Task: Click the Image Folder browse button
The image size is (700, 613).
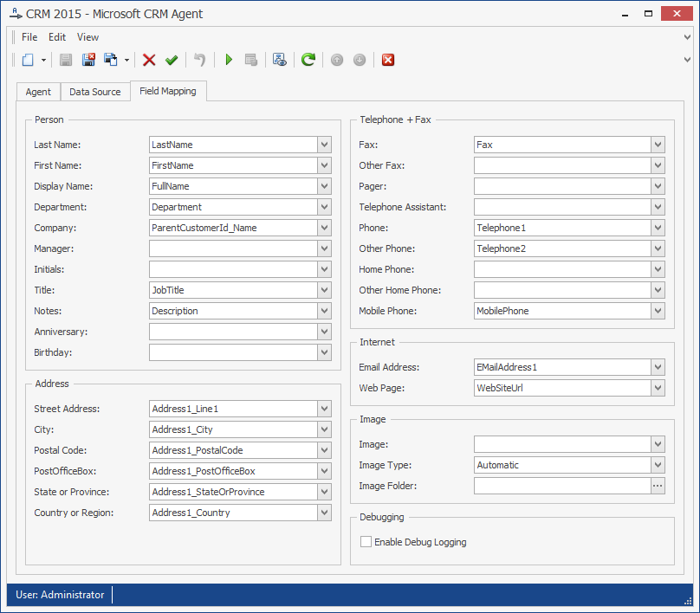Action: (x=658, y=486)
